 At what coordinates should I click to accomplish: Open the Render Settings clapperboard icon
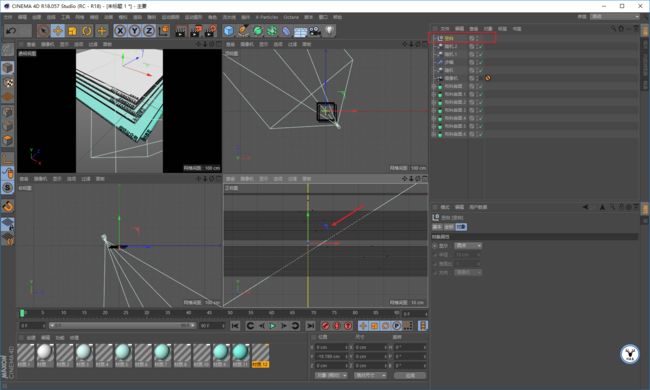tap(211, 31)
